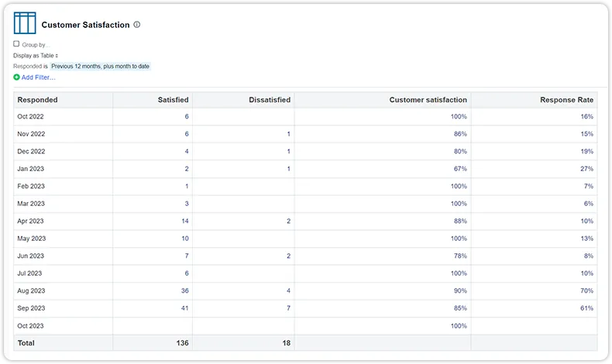This screenshot has width=612, height=364.
Task: Select the Jul 2023 row label
Action: click(x=29, y=273)
